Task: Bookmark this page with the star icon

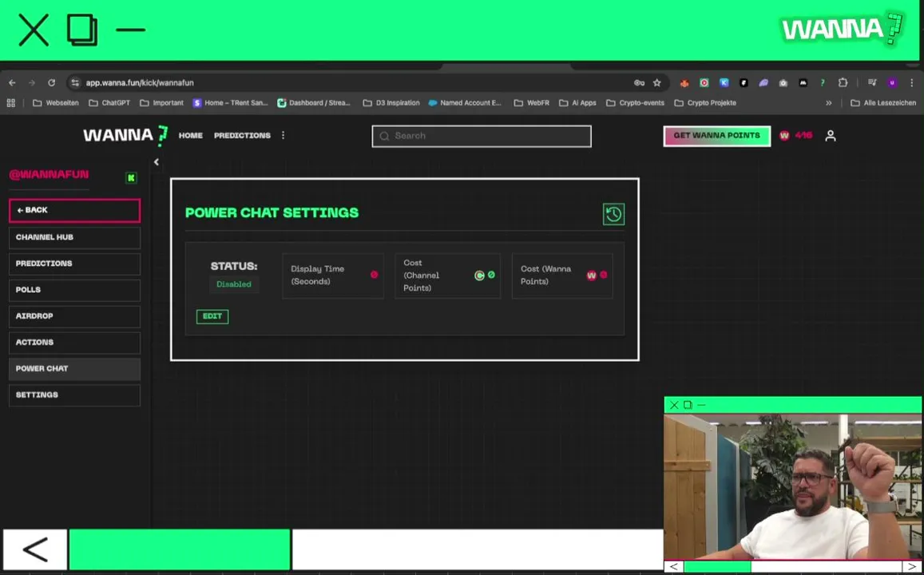Action: coord(657,83)
